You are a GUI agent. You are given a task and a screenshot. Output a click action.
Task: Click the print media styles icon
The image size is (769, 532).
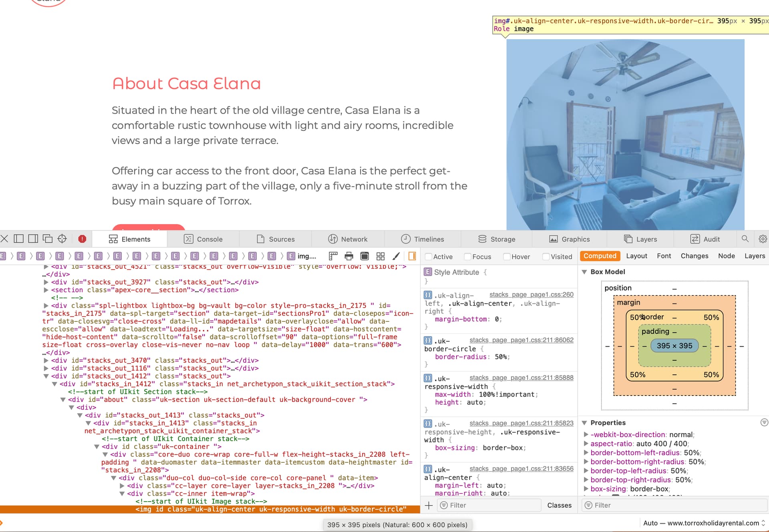[x=349, y=256]
